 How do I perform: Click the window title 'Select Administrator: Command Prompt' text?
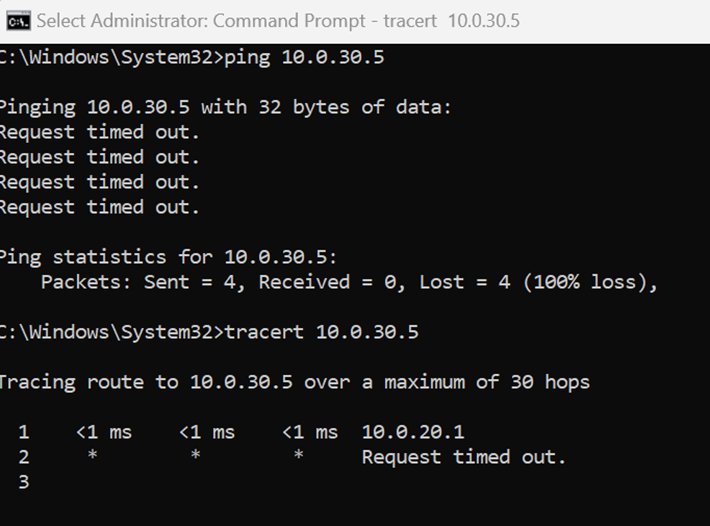coord(201,21)
